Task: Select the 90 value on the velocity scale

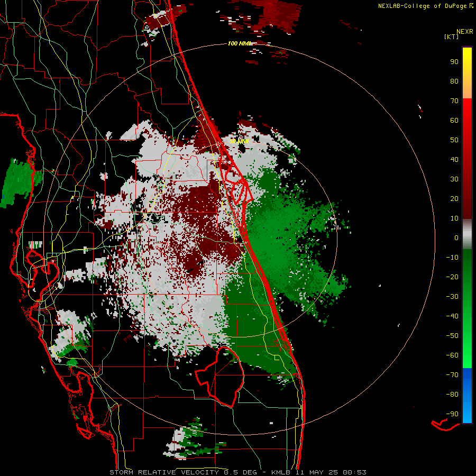Action: 454,62
